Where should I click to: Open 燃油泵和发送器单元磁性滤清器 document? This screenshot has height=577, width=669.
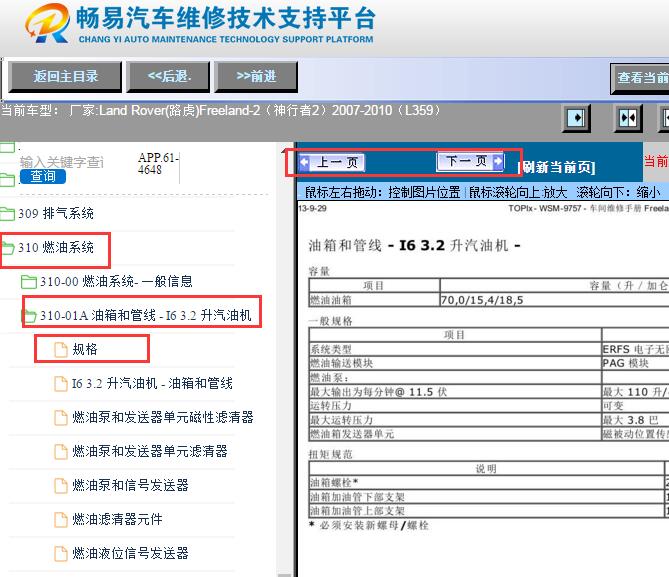pos(163,417)
